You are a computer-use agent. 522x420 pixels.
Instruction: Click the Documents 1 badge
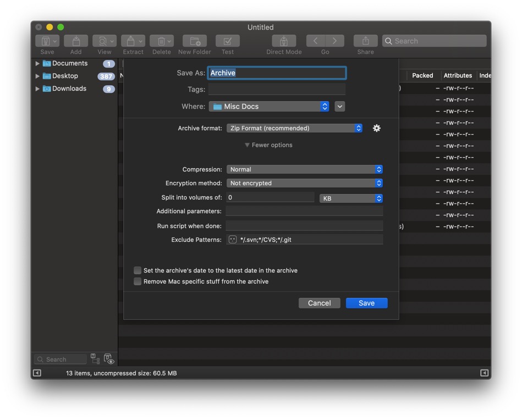pyautogui.click(x=109, y=64)
